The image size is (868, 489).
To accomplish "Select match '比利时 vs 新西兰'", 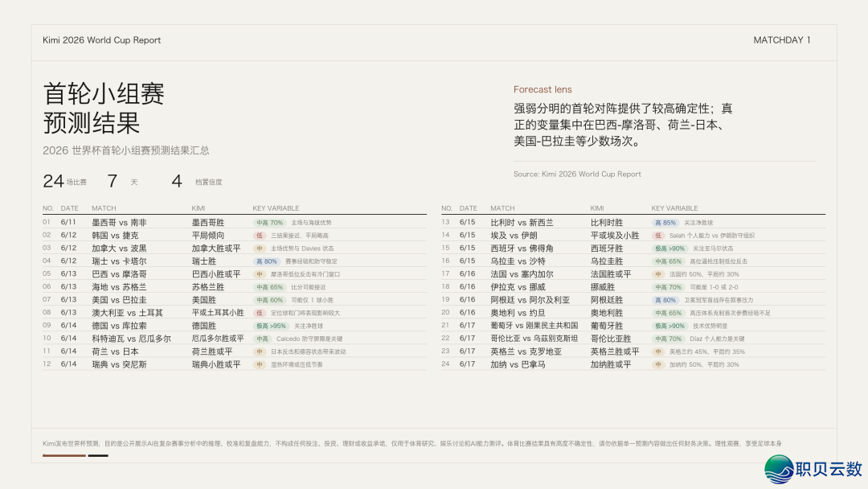I will click(522, 222).
